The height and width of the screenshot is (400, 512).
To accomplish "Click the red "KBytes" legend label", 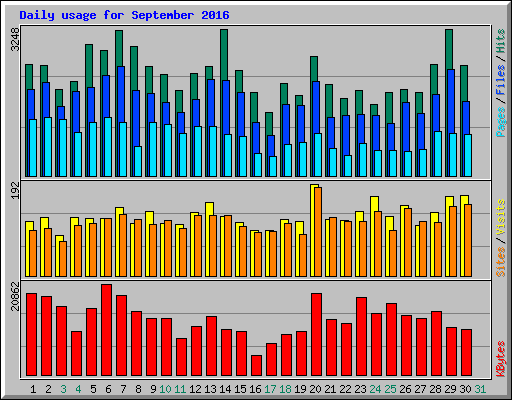I will (x=500, y=359).
